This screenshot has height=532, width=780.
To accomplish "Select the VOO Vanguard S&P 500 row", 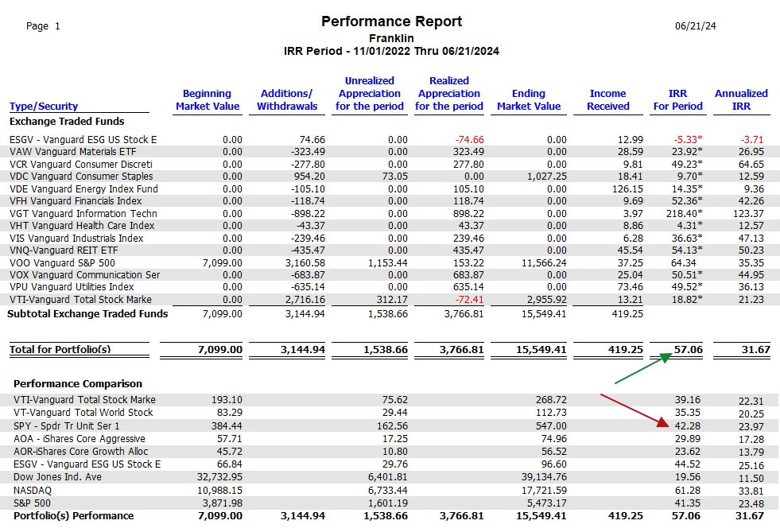I will [390, 262].
